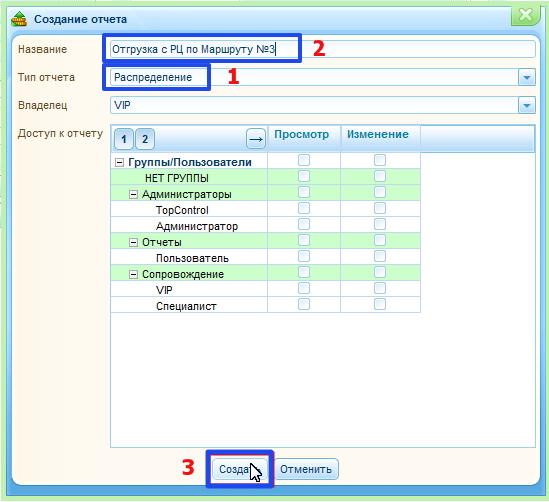Enable Просмотр for НЕТ ГРУППЫ row
Image resolution: width=549 pixels, height=502 pixels.
304,176
